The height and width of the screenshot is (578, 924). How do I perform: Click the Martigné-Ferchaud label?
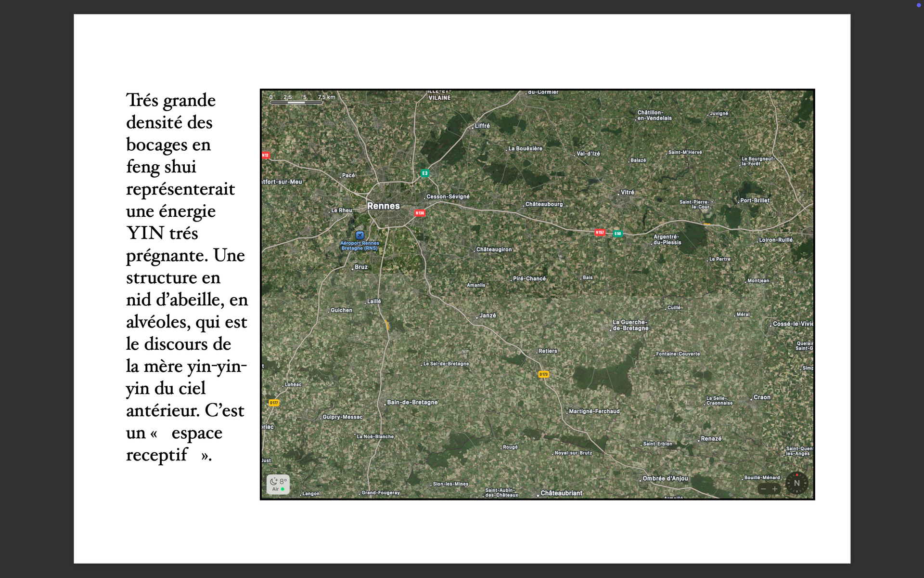[594, 411]
